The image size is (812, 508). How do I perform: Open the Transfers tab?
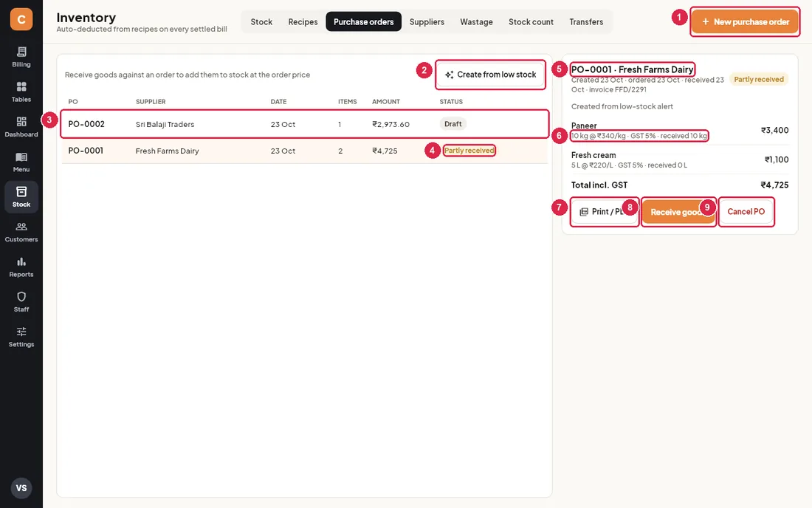pyautogui.click(x=586, y=21)
